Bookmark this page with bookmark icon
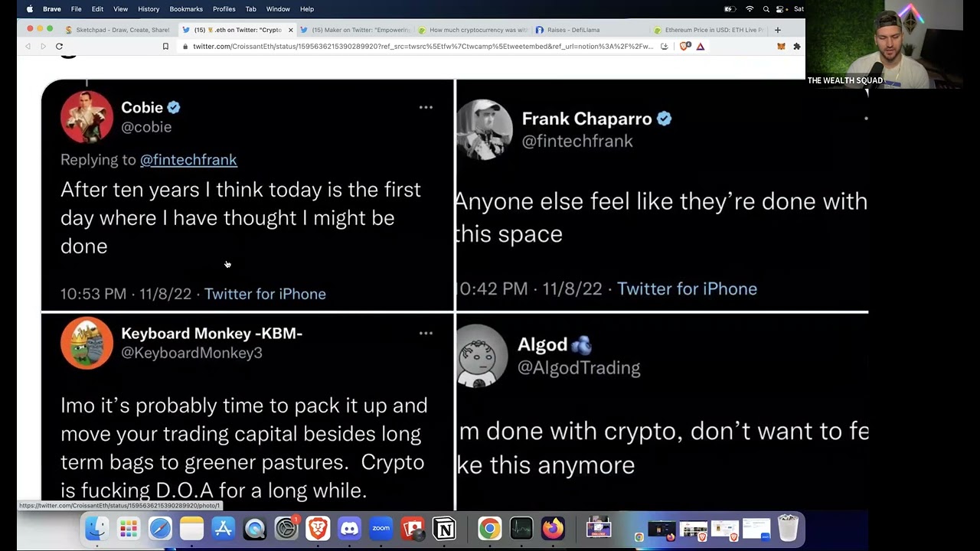 [x=165, y=46]
